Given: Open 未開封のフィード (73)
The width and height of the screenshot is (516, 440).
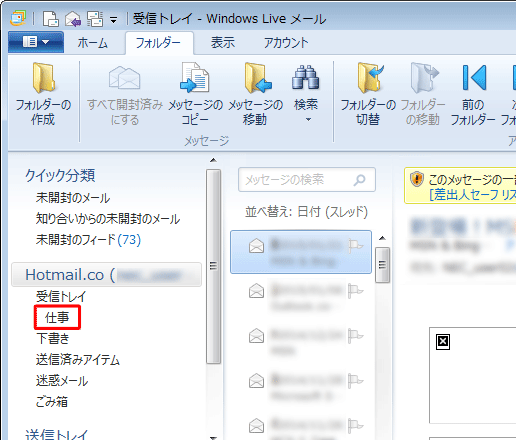Looking at the screenshot, I should point(88,239).
